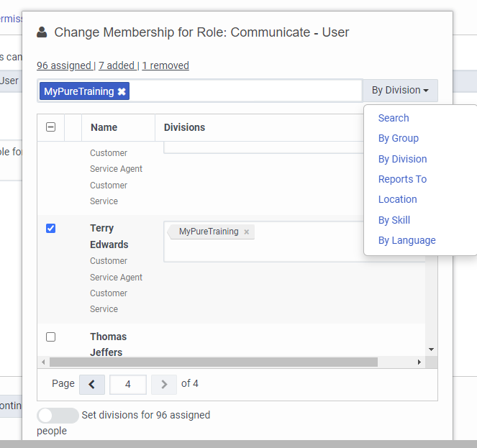Select Reports To filter option

[402, 179]
